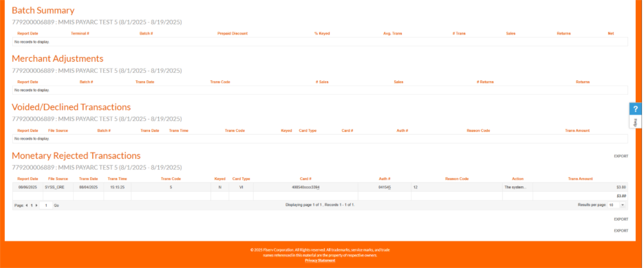Image resolution: width=644 pixels, height=268 pixels.
Task: Select reason code cell showing 12
Action: click(x=457, y=187)
